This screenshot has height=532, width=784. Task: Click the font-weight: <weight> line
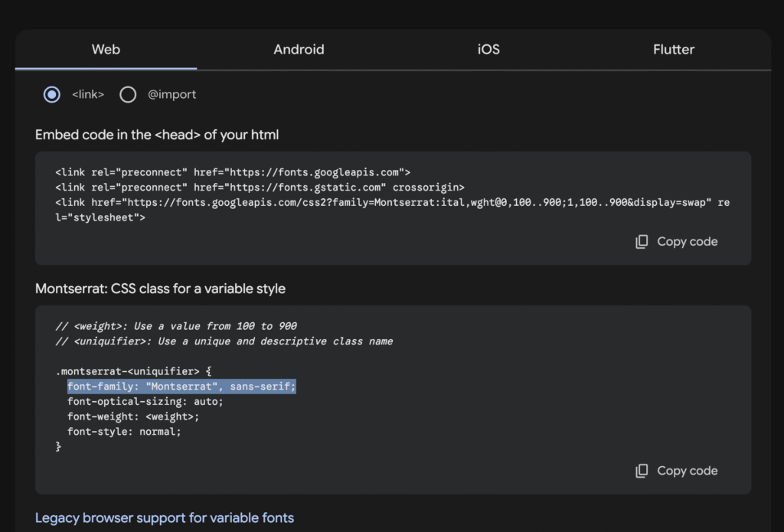(x=133, y=416)
